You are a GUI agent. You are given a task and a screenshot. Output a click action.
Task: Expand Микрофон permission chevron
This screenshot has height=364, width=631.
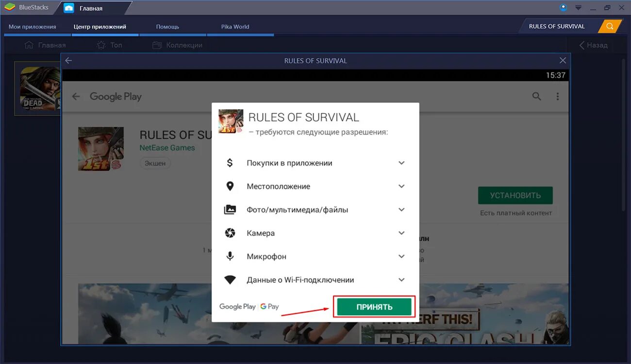[x=401, y=256]
